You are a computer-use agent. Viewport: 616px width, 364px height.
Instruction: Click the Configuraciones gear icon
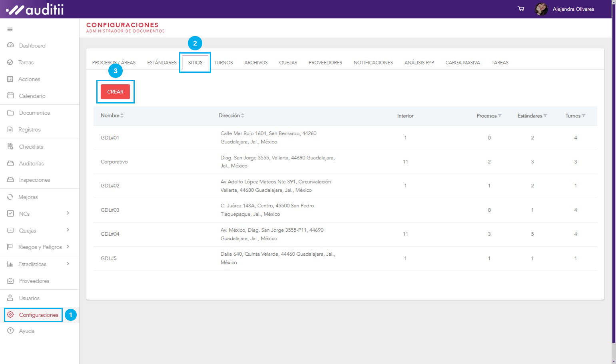pos(11,315)
